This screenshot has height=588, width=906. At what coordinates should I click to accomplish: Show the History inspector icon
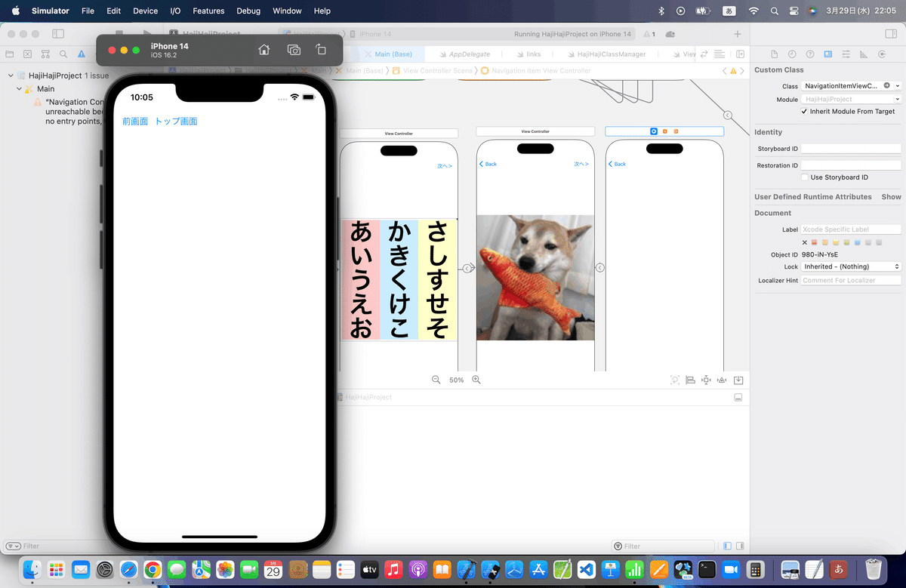pos(792,54)
